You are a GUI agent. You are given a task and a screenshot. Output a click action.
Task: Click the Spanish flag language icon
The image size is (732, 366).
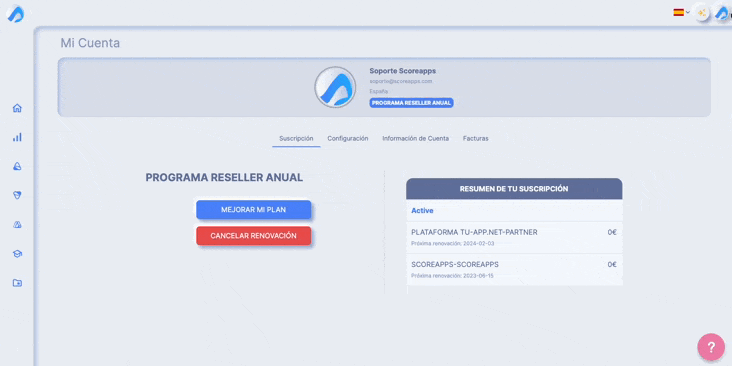point(678,13)
